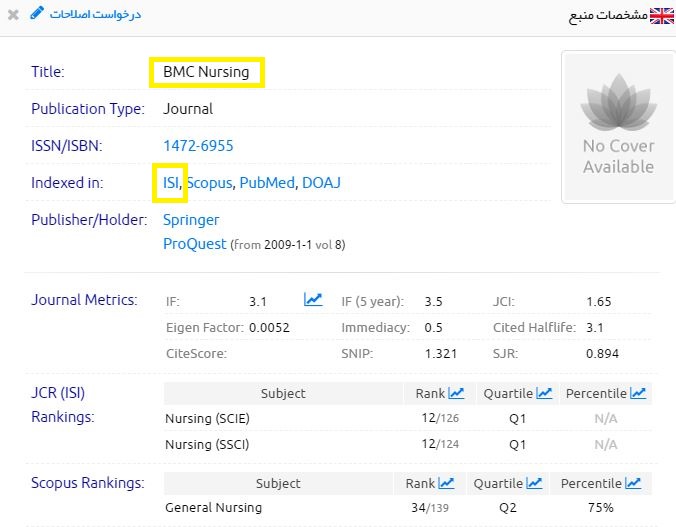The height and width of the screenshot is (527, 676).
Task: Click the UK flag language icon
Action: [x=662, y=15]
